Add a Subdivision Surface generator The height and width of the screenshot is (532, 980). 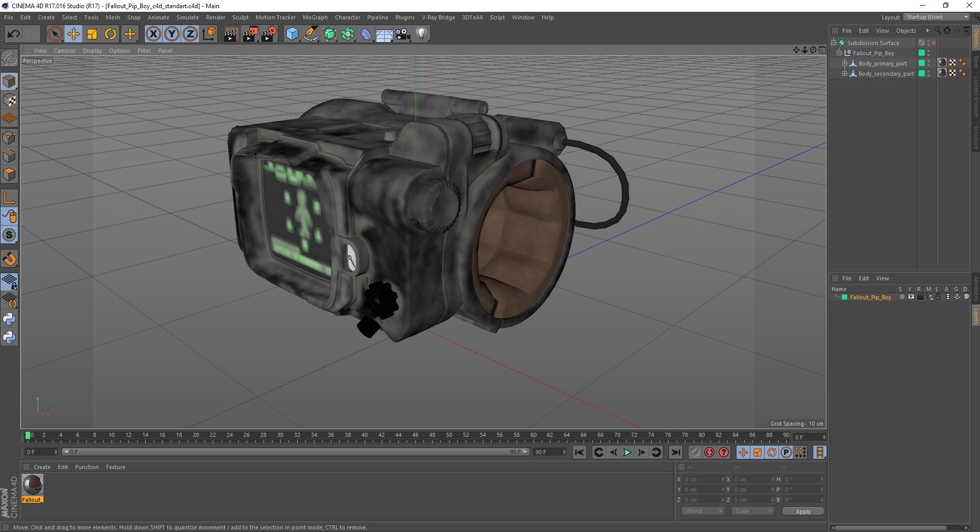point(330,34)
